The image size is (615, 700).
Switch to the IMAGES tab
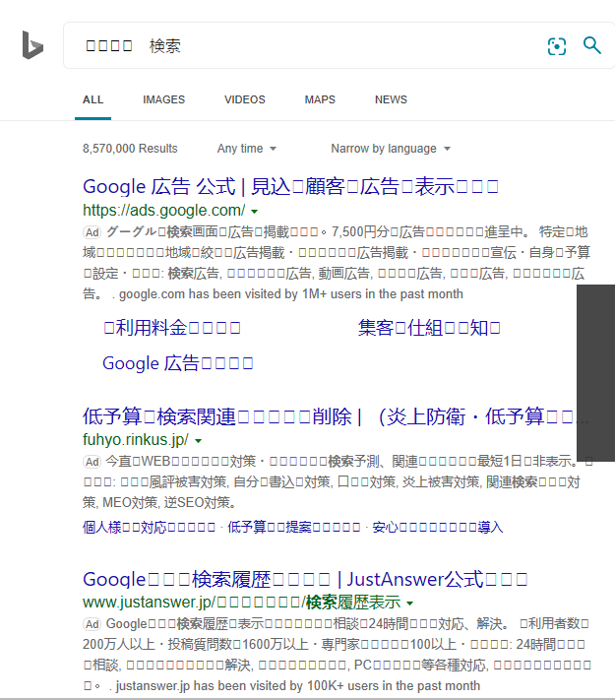(x=163, y=99)
